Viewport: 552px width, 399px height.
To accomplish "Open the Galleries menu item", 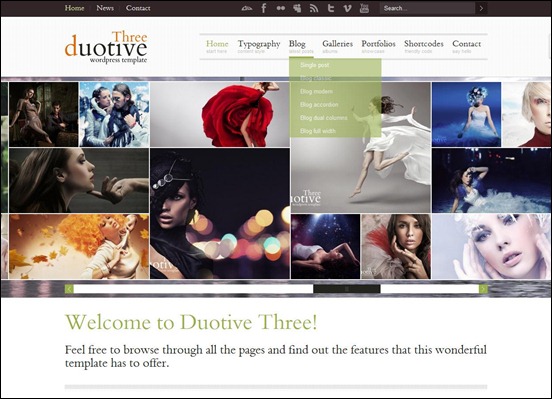I will [x=337, y=46].
